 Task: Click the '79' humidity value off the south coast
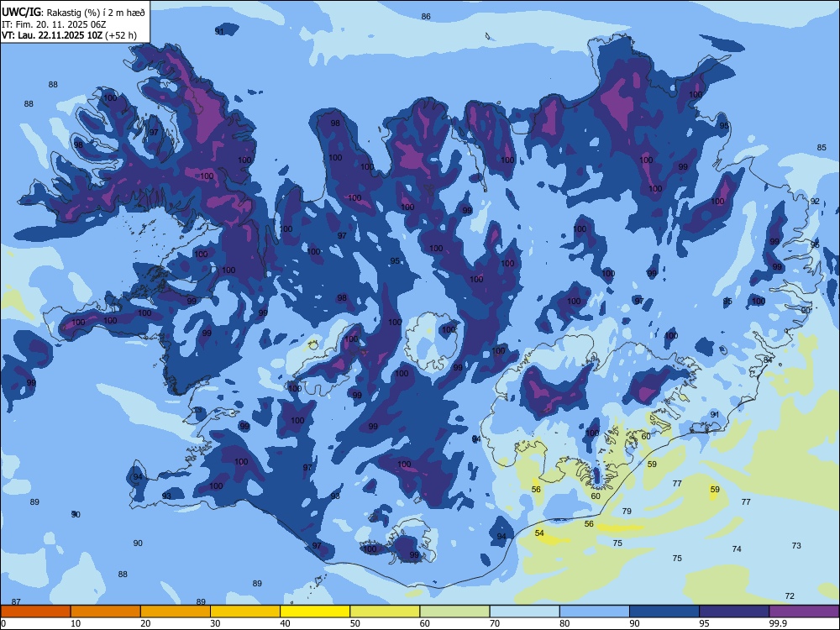(627, 511)
